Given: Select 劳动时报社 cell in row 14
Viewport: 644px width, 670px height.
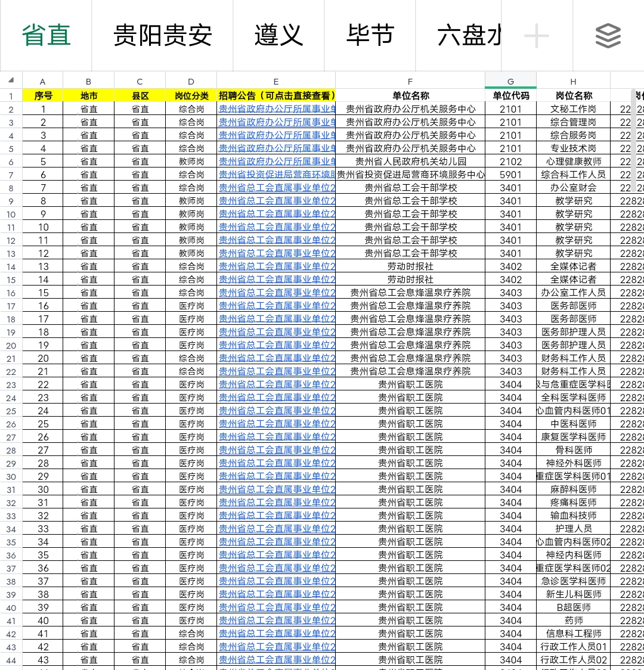Looking at the screenshot, I should 410,266.
